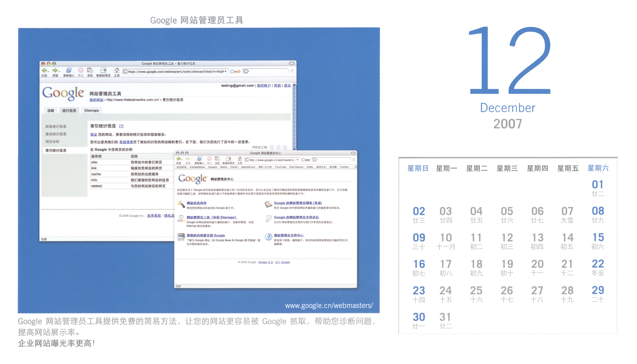Rate tool with the sad face icon
Image resolution: width=637 pixels, height=364 pixels.
click(x=272, y=147)
